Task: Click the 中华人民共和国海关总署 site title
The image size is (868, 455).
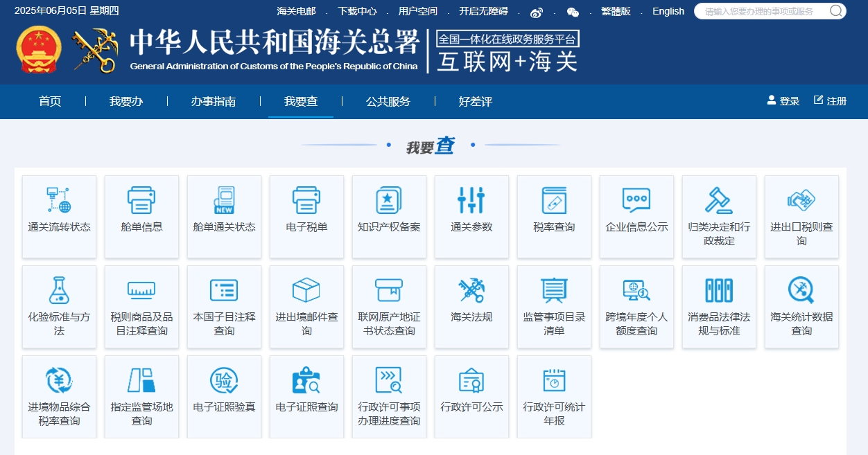Action: [x=275, y=44]
